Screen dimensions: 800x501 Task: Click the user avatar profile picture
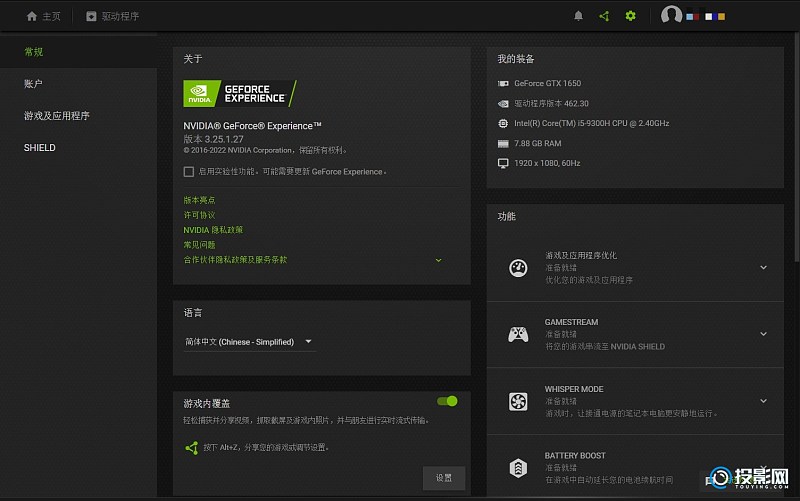click(x=671, y=15)
